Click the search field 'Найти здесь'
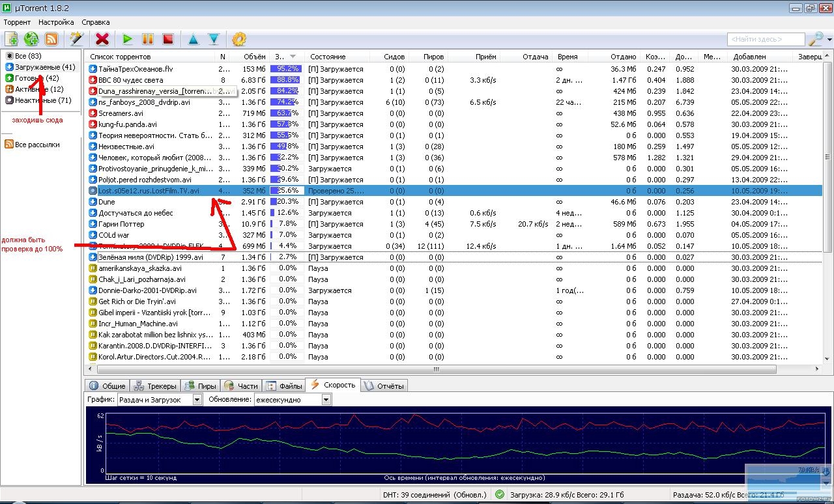Image resolution: width=834 pixels, height=504 pixels. click(x=766, y=40)
